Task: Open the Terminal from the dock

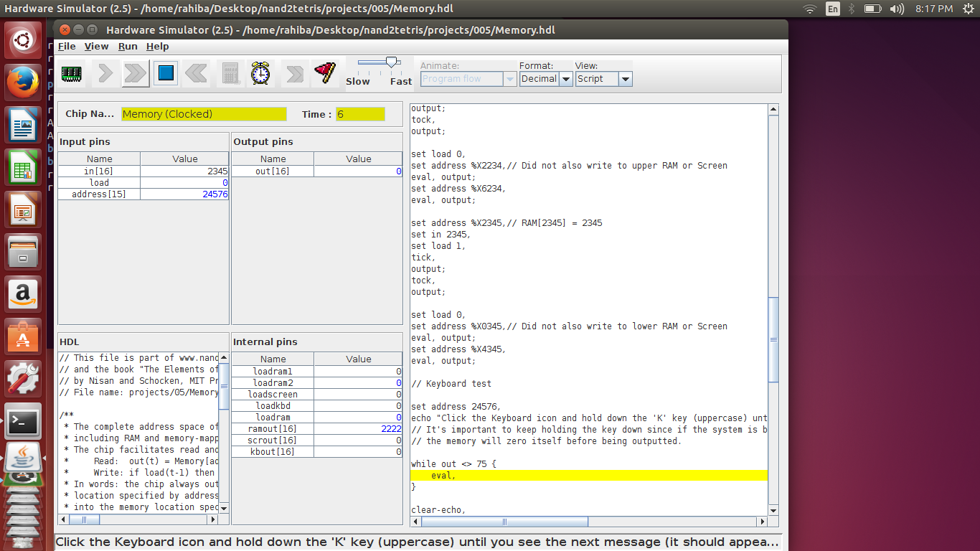Action: [24, 423]
